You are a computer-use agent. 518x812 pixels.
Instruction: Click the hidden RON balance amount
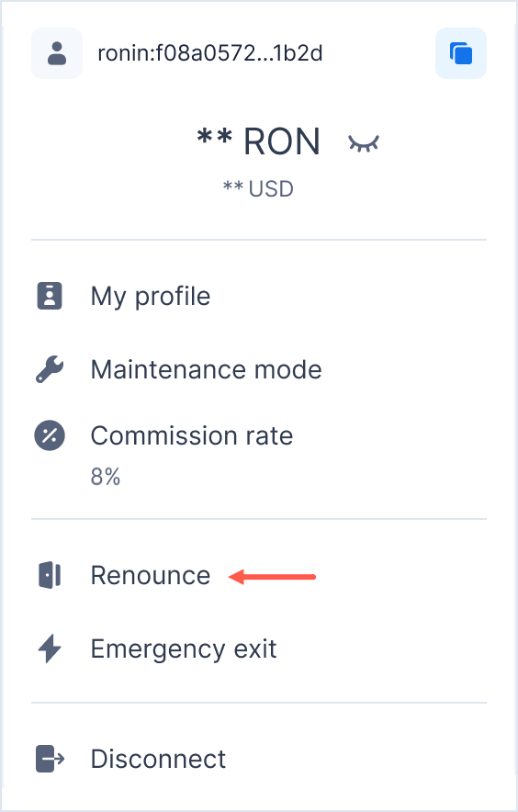pyautogui.click(x=258, y=141)
